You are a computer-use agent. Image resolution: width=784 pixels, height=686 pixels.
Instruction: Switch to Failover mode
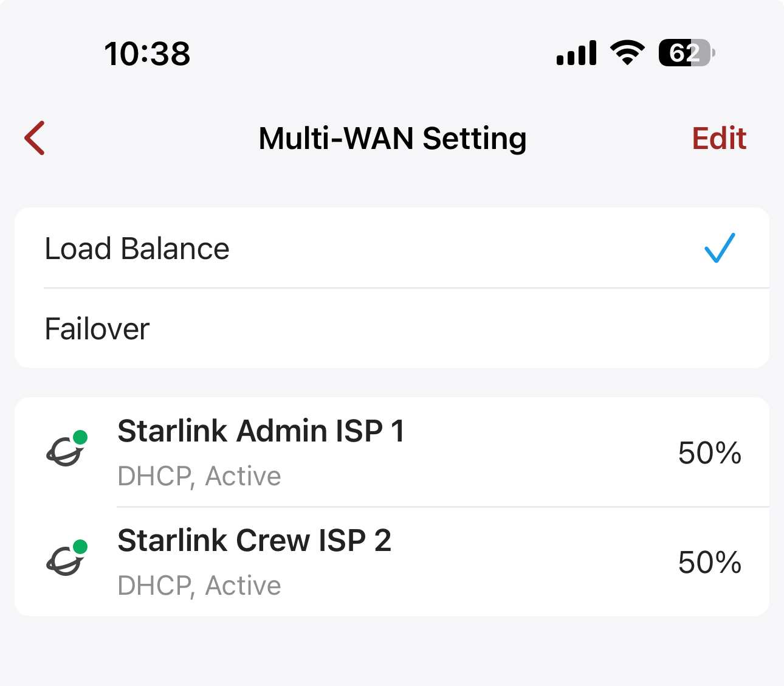click(97, 329)
